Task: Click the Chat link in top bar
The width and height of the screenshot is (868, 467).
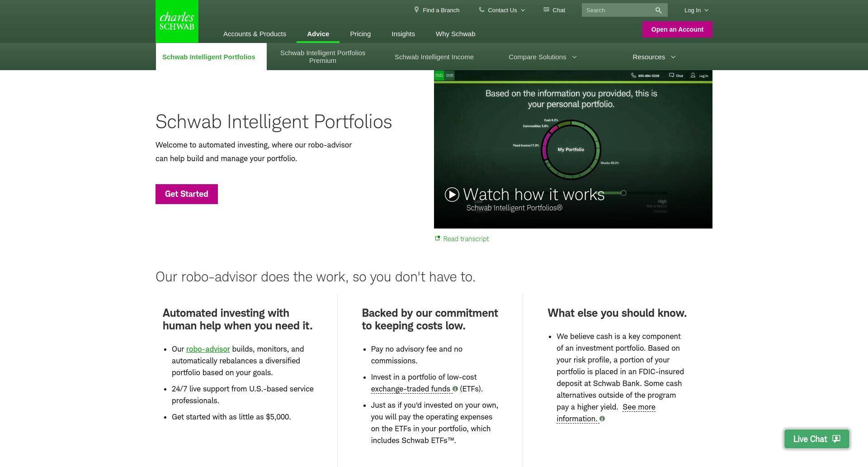Action: (559, 10)
